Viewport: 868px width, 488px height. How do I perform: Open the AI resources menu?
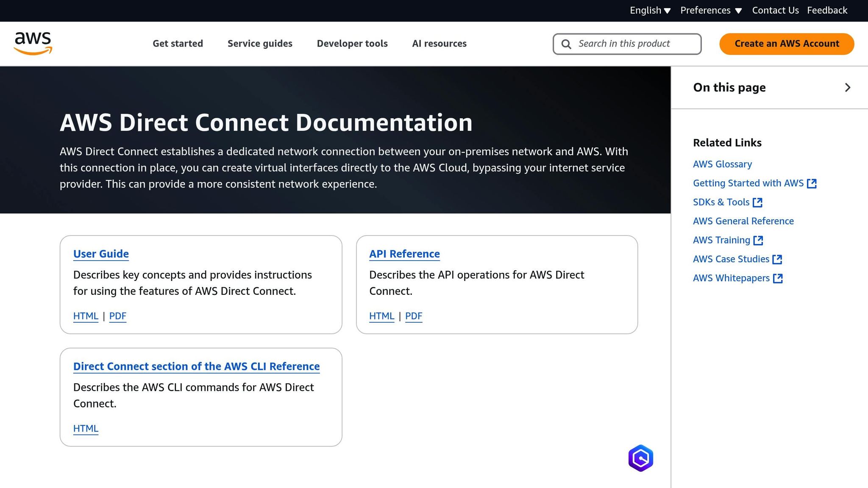coord(440,44)
